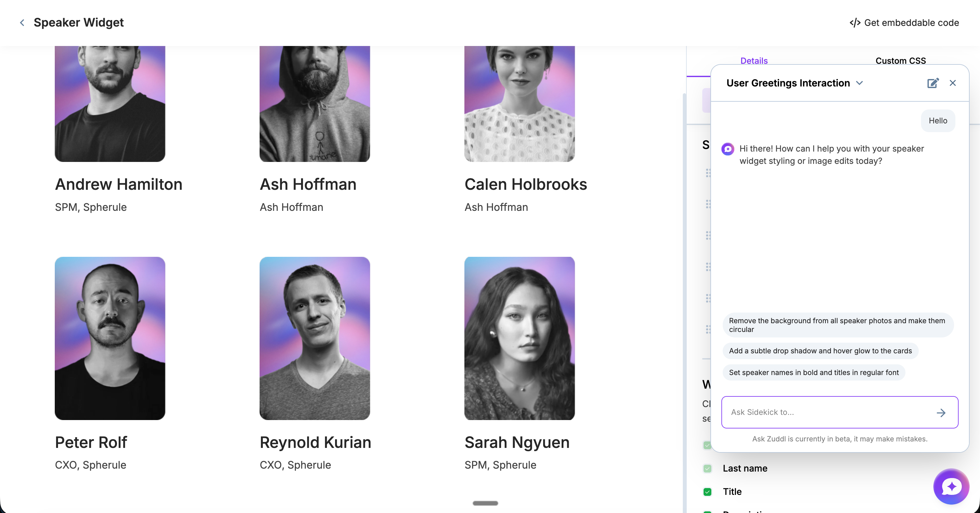Choose the bold speaker names suggestion
Screen dimensions: 980x513
tap(814, 372)
